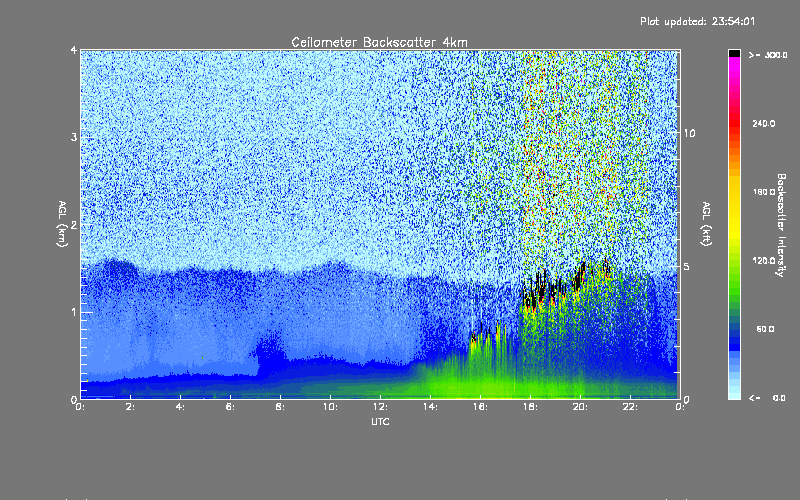800x500 pixels.
Task: Click the "3" tick on the km axis
Action: point(74,137)
